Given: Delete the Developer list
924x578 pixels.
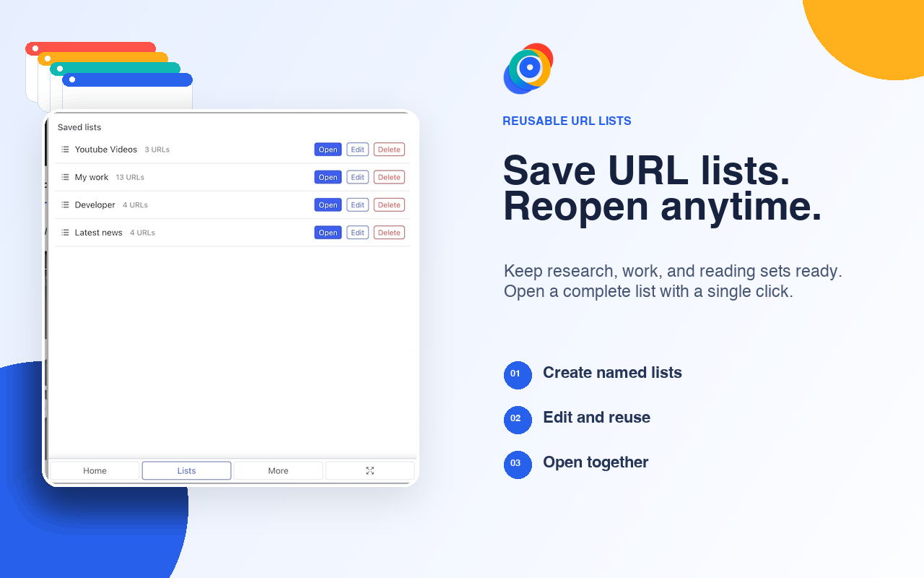Looking at the screenshot, I should [389, 205].
